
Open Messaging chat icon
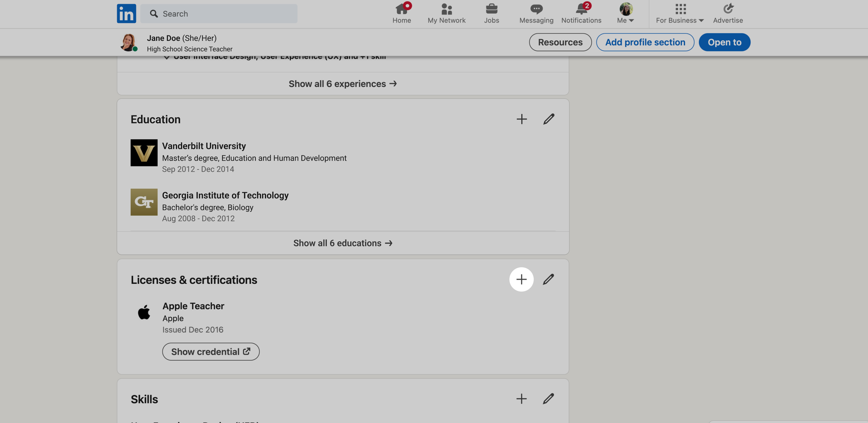[x=536, y=14]
